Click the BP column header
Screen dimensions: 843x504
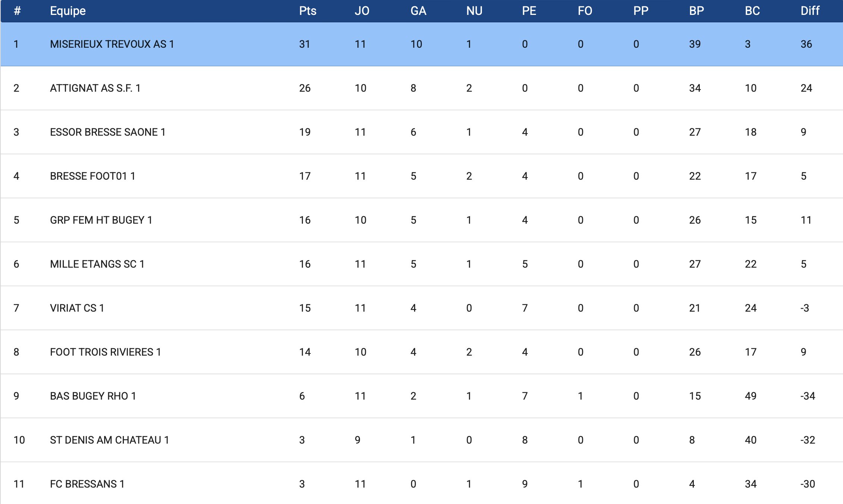696,11
